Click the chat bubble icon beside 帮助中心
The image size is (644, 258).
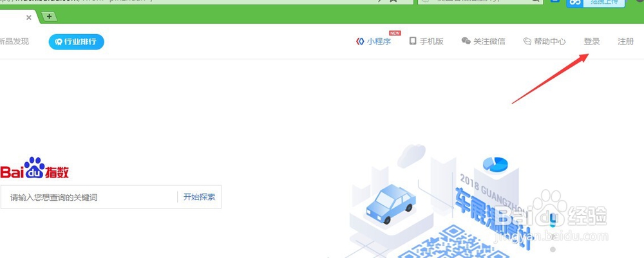pyautogui.click(x=527, y=41)
